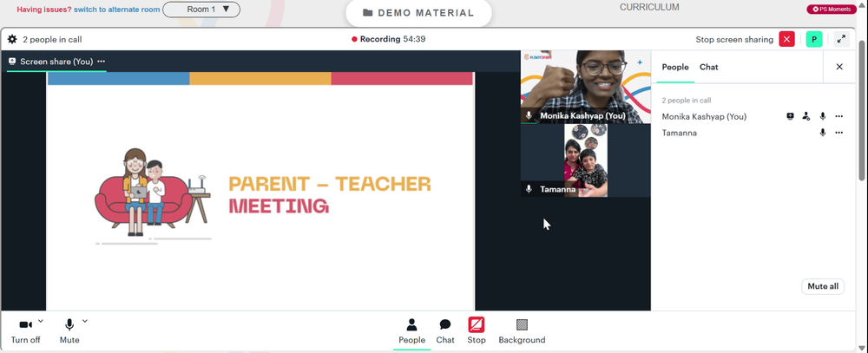
Task: Open the three-dot menu for Tamanna
Action: click(839, 133)
